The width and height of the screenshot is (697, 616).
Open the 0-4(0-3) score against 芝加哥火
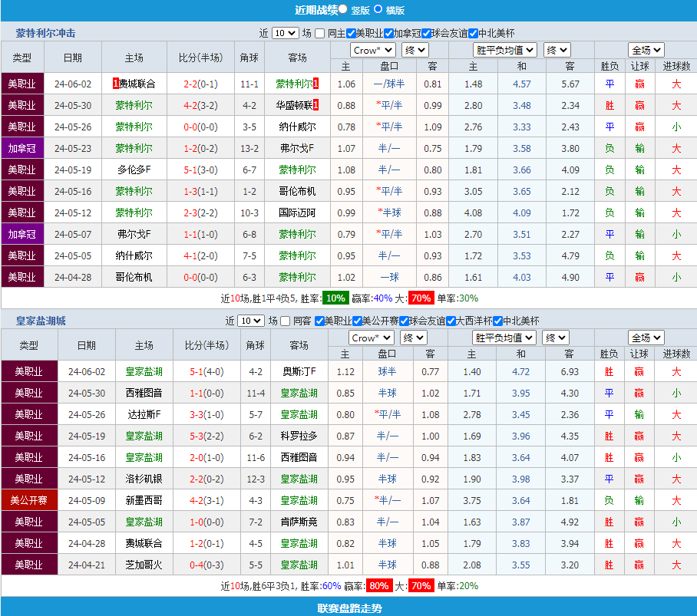pyautogui.click(x=206, y=565)
